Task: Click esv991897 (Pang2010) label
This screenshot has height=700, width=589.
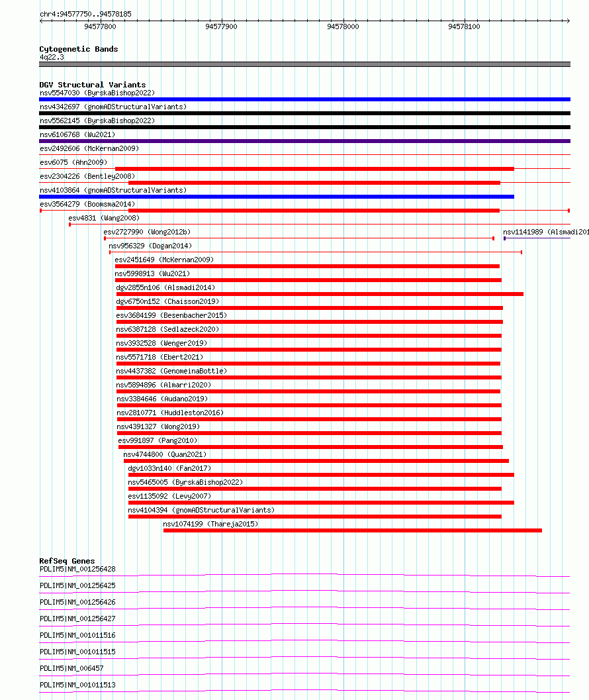Action: point(158,440)
